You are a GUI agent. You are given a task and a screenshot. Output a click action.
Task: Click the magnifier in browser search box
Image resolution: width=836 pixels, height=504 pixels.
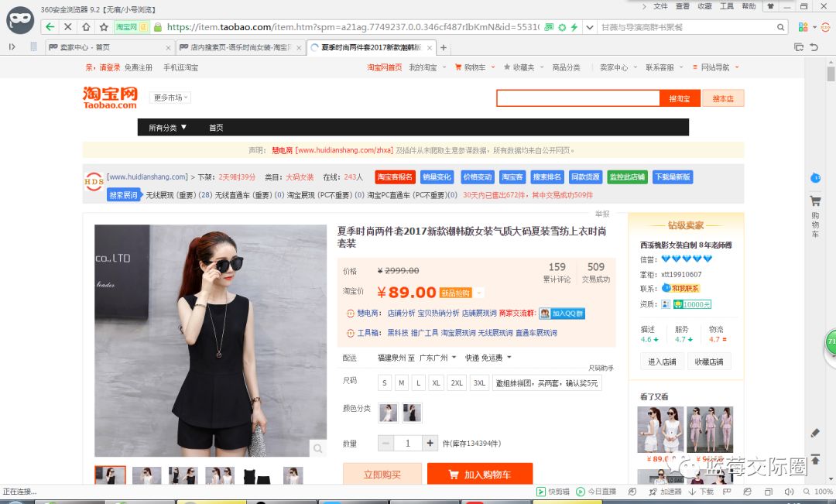tap(780, 27)
